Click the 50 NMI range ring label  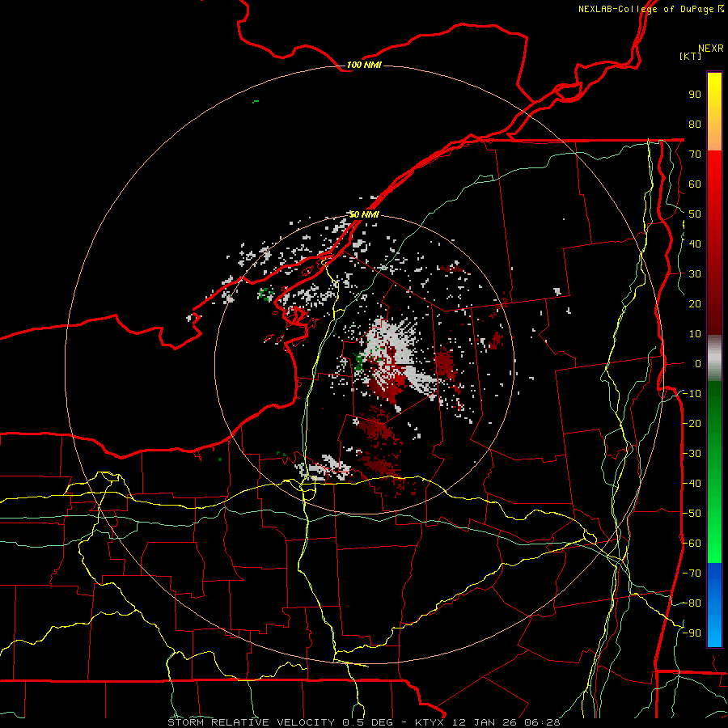point(364,214)
